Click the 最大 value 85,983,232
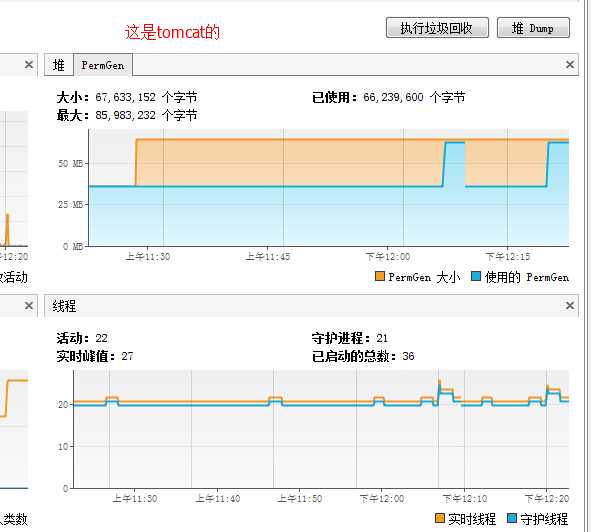Image resolution: width=591 pixels, height=532 pixels. (125, 115)
